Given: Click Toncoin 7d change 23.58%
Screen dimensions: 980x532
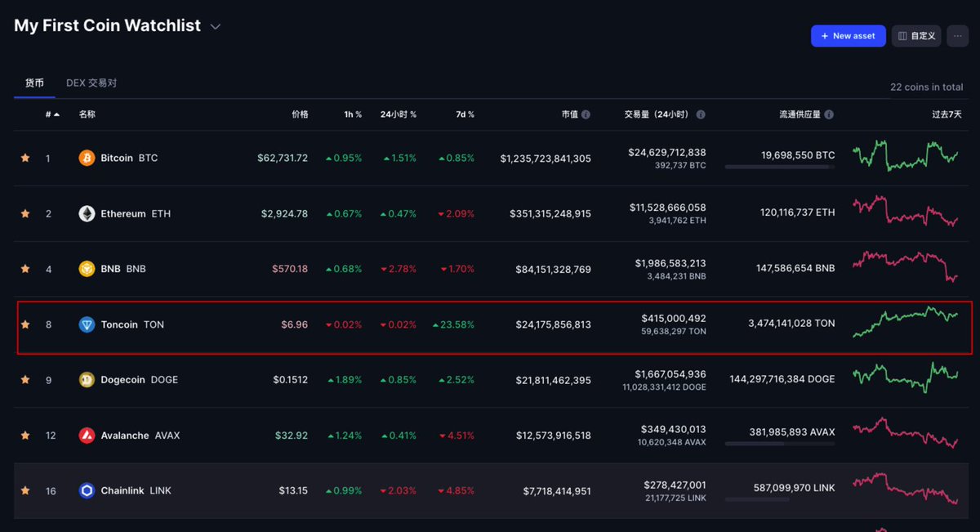Looking at the screenshot, I should tap(453, 324).
